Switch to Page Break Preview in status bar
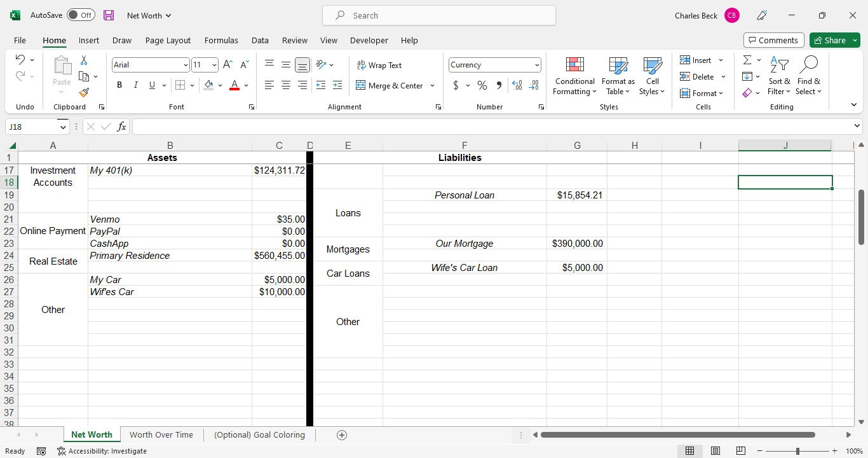This screenshot has width=868, height=458. (x=741, y=451)
